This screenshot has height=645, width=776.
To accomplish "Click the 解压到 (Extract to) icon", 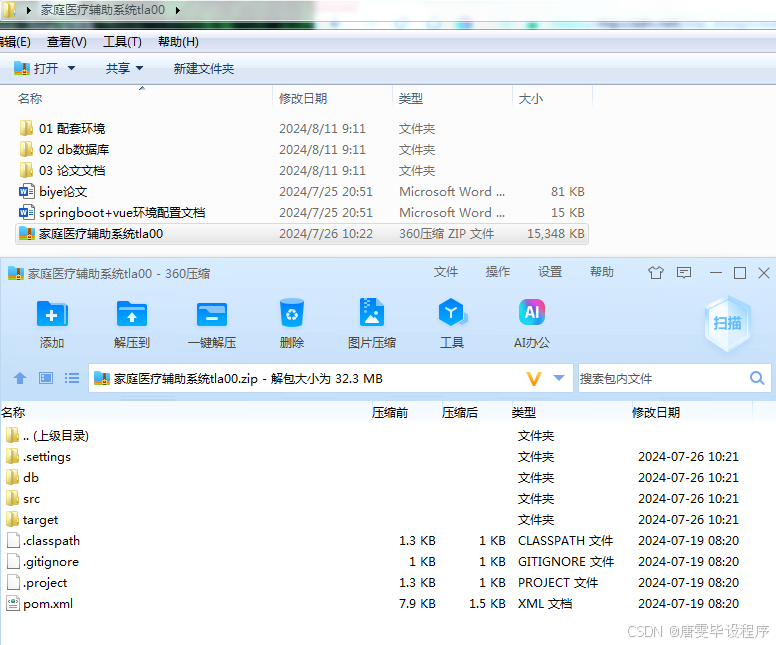I will pyautogui.click(x=132, y=314).
